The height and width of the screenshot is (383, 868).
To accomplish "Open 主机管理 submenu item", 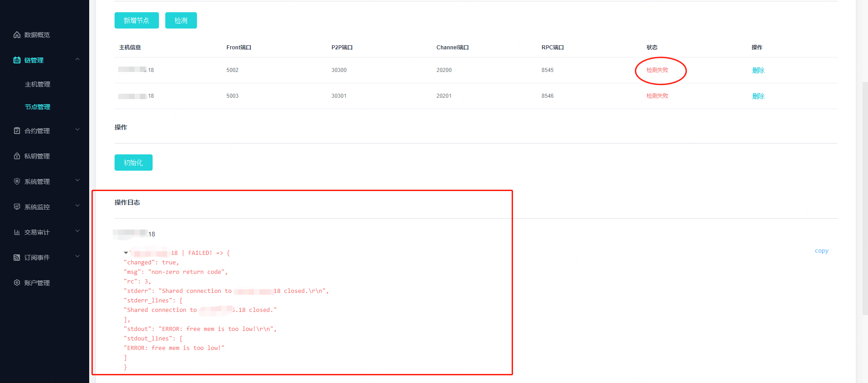I will 38,84.
